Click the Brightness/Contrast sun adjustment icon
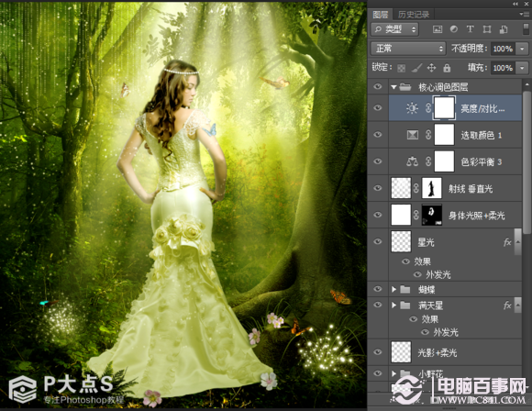Viewport: 532px width, 411px height. [x=412, y=108]
